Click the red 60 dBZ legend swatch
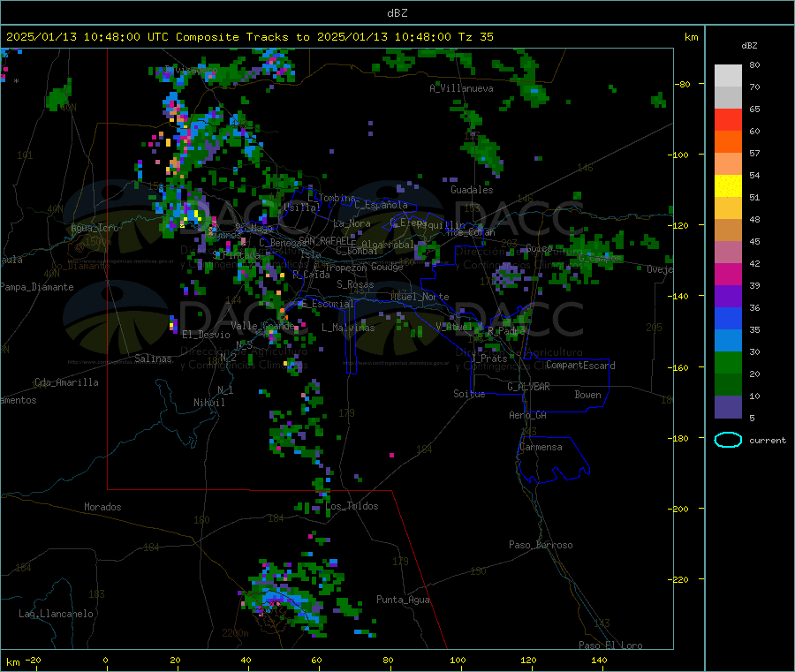Image resolution: width=795 pixels, height=672 pixels. (728, 119)
